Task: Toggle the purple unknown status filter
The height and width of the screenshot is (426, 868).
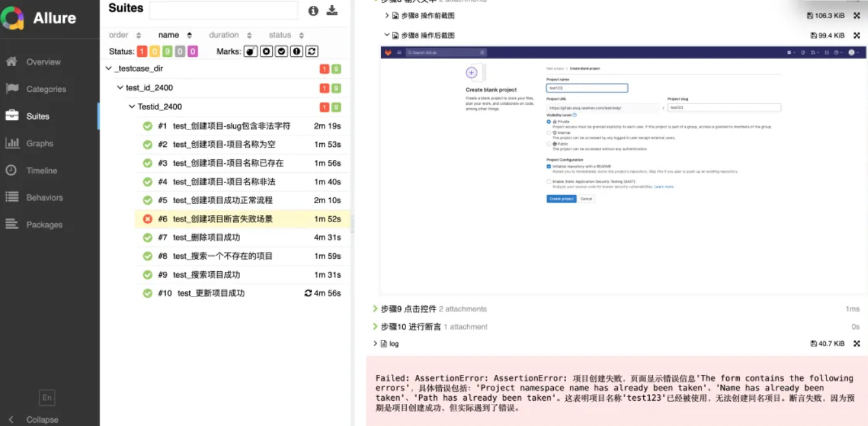Action: click(192, 51)
